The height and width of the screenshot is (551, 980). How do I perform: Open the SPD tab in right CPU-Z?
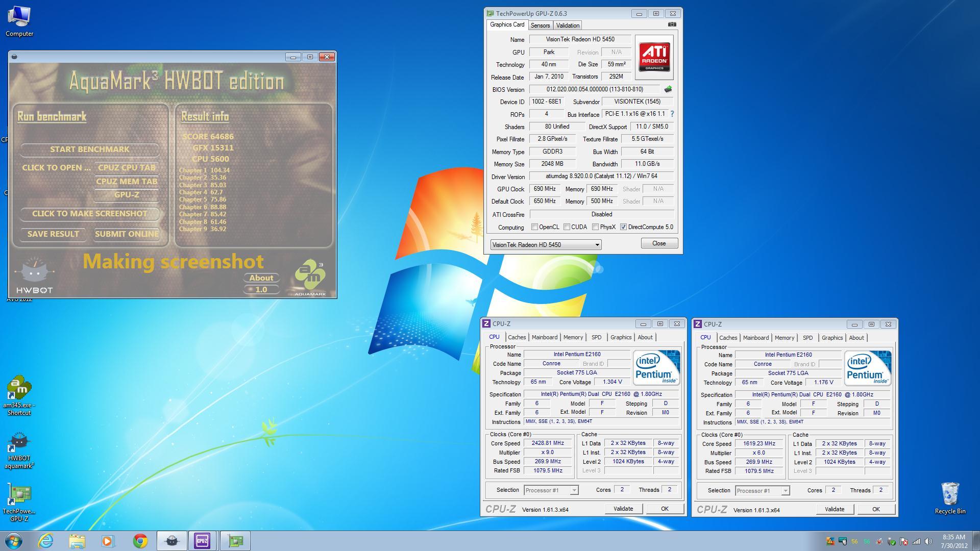(x=807, y=338)
